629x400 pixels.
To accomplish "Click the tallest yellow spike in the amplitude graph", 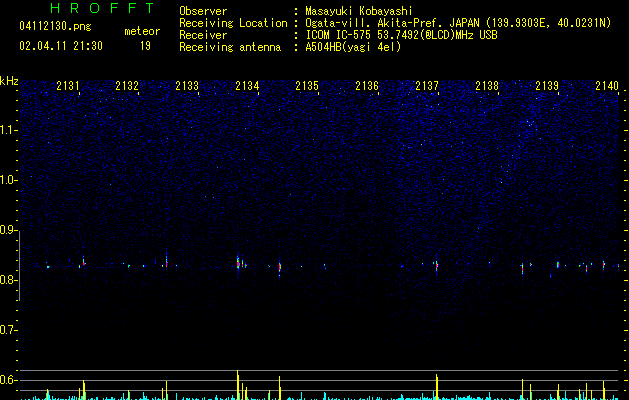I will [x=237, y=385].
